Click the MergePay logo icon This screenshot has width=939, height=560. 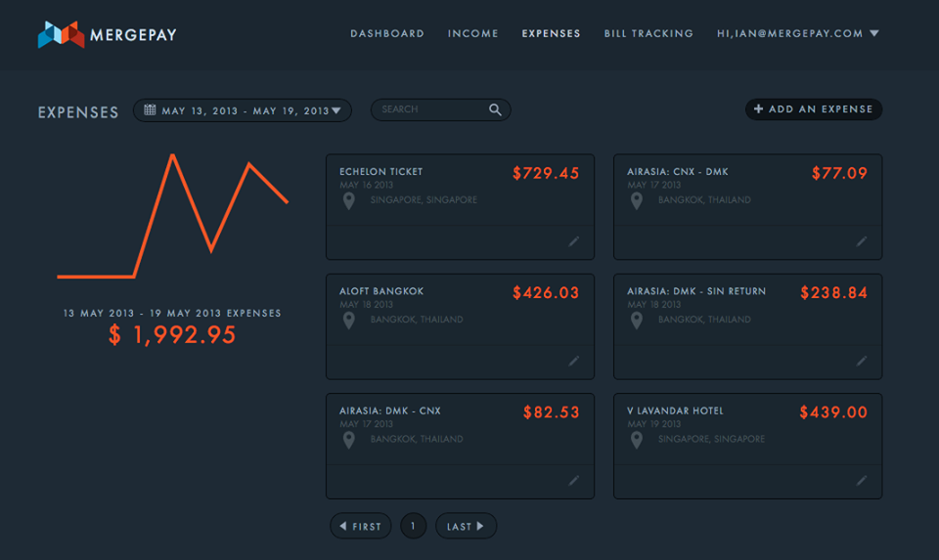pyautogui.click(x=61, y=34)
